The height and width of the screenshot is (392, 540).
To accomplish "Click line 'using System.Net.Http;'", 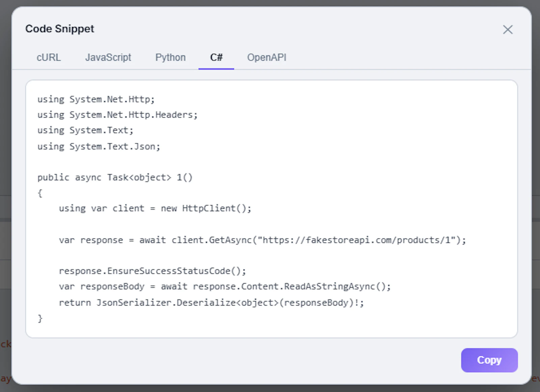I will coord(96,99).
